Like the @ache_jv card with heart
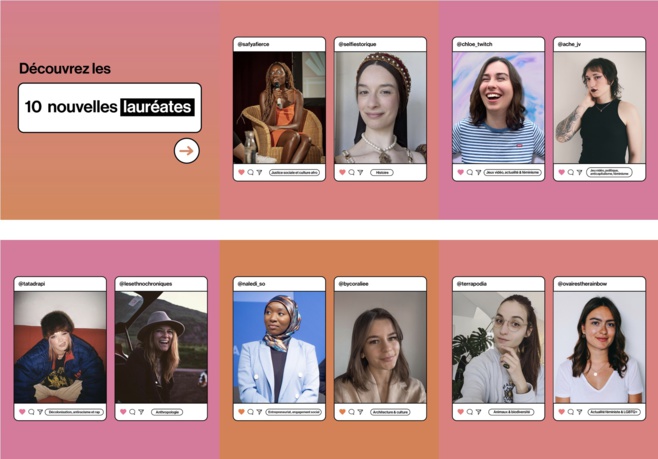Viewport: 658px width, 459px height. coord(561,172)
